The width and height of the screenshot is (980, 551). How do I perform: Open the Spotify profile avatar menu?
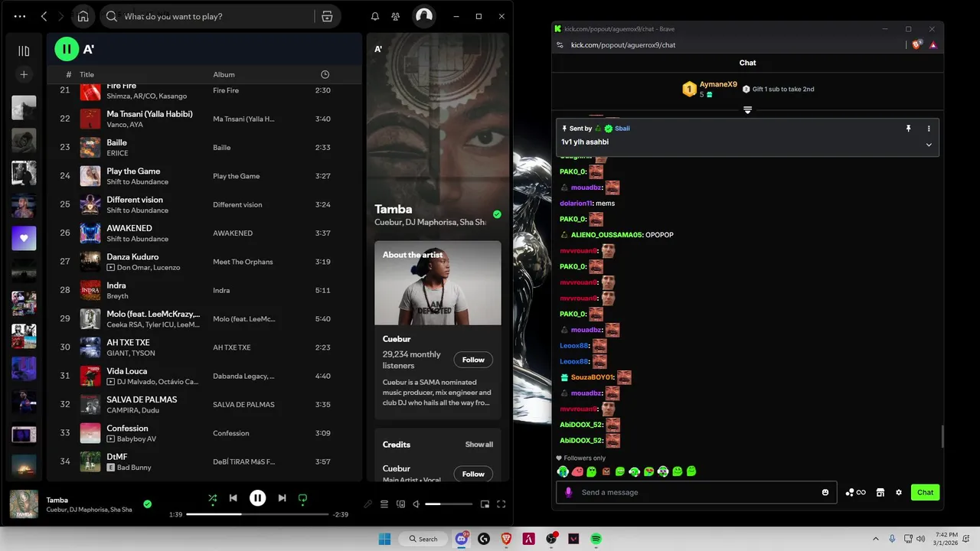coord(423,16)
